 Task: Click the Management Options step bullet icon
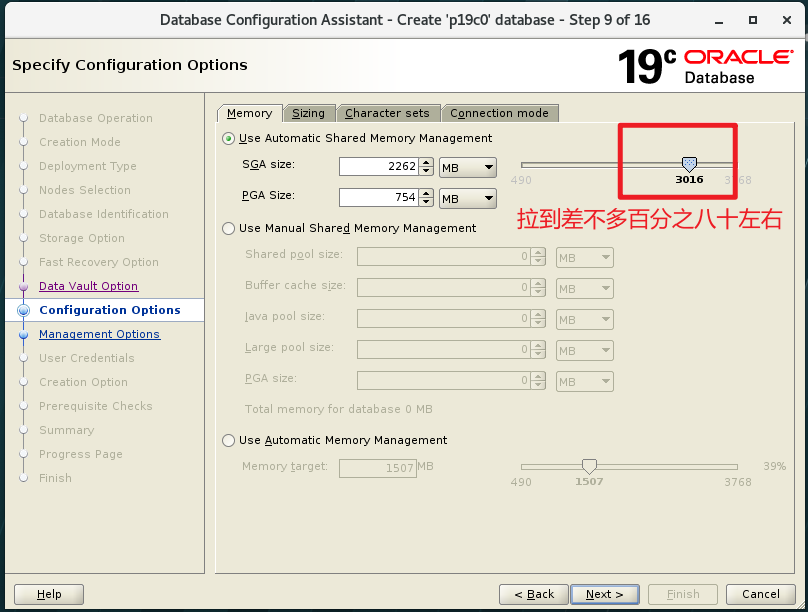click(23, 334)
